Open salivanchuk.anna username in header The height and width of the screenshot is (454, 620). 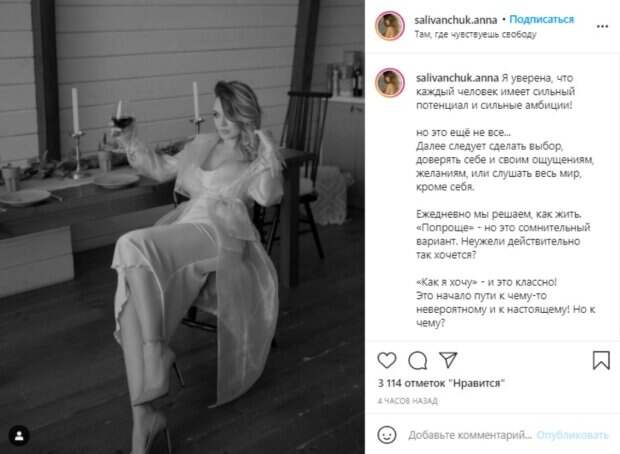455,20
